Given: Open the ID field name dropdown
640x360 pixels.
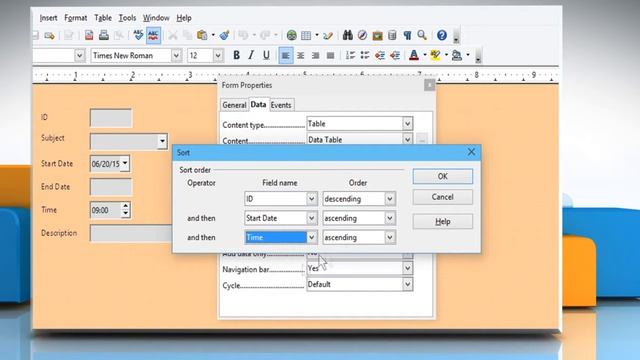Looking at the screenshot, I should pyautogui.click(x=311, y=199).
